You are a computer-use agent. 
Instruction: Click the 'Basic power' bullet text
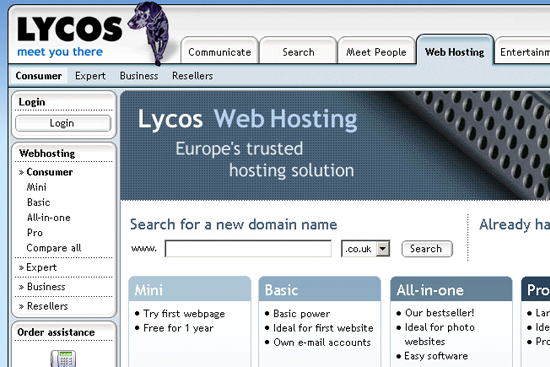coord(302,314)
